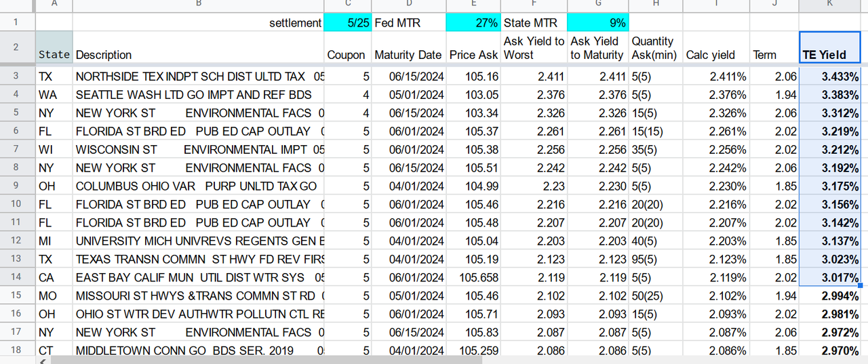Select MIDDLETOWN CONN GO BDS description
This screenshot has height=364, width=868.
click(x=198, y=350)
